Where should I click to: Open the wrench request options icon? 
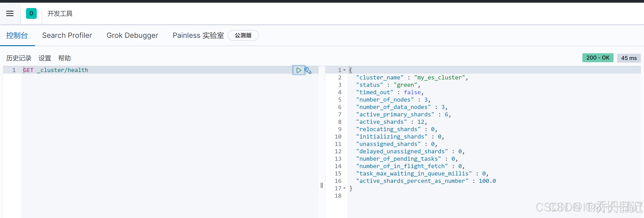[x=308, y=71]
